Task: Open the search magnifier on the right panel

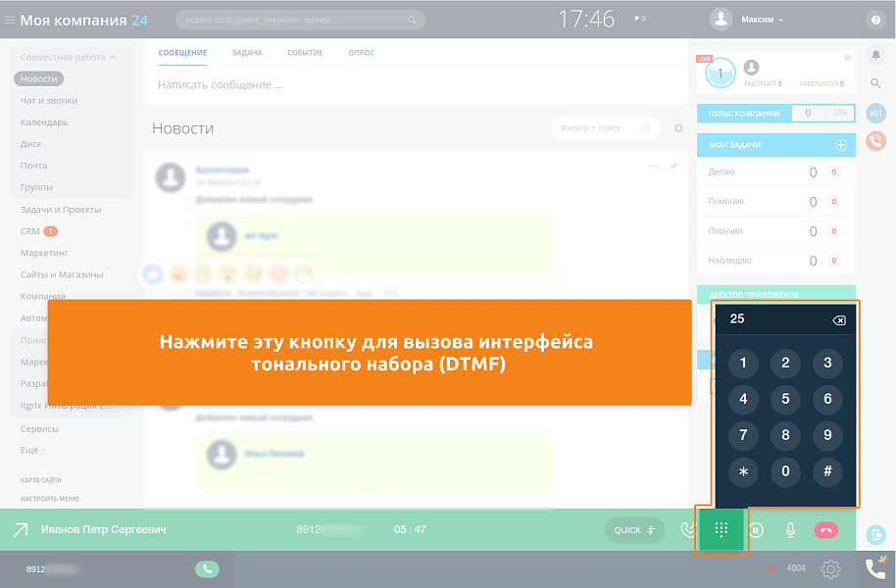Action: pos(875,84)
